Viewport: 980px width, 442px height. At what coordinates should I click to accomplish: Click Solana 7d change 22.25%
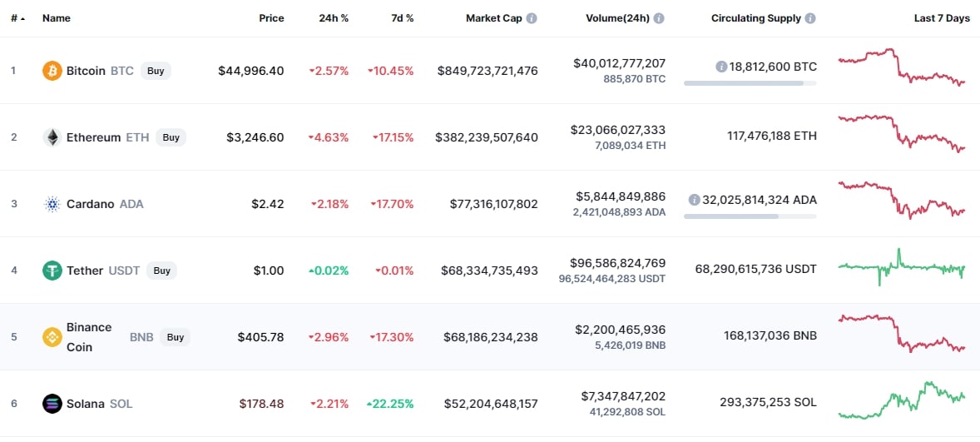click(x=390, y=403)
